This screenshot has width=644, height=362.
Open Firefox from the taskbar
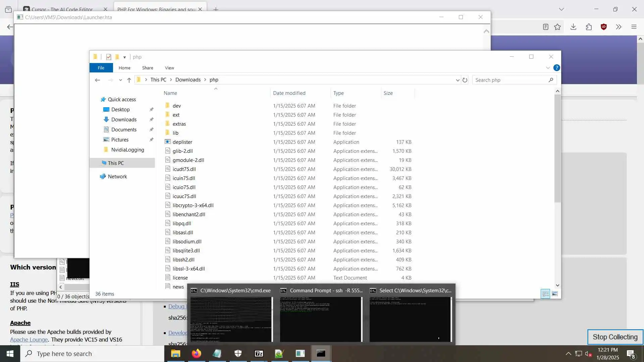point(196,353)
